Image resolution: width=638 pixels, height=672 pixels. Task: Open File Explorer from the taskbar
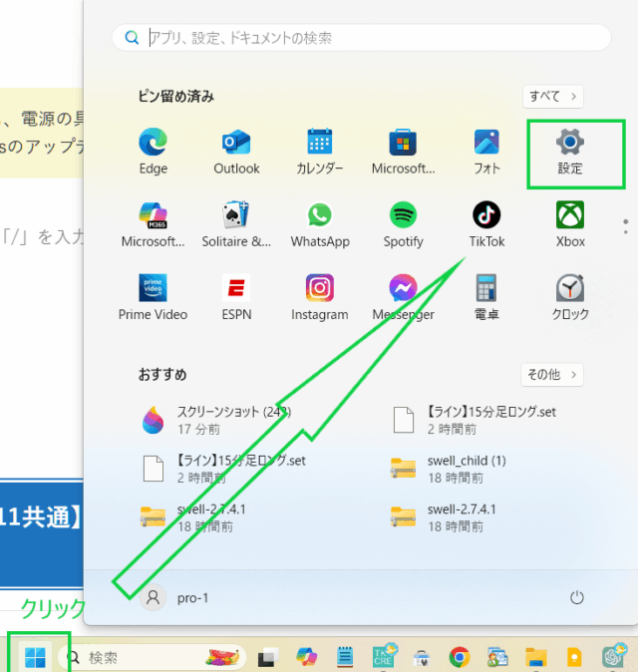[x=536, y=657]
